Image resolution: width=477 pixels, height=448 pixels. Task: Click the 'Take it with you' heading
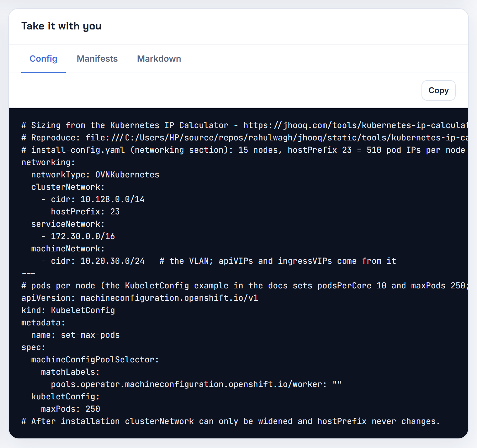(61, 26)
